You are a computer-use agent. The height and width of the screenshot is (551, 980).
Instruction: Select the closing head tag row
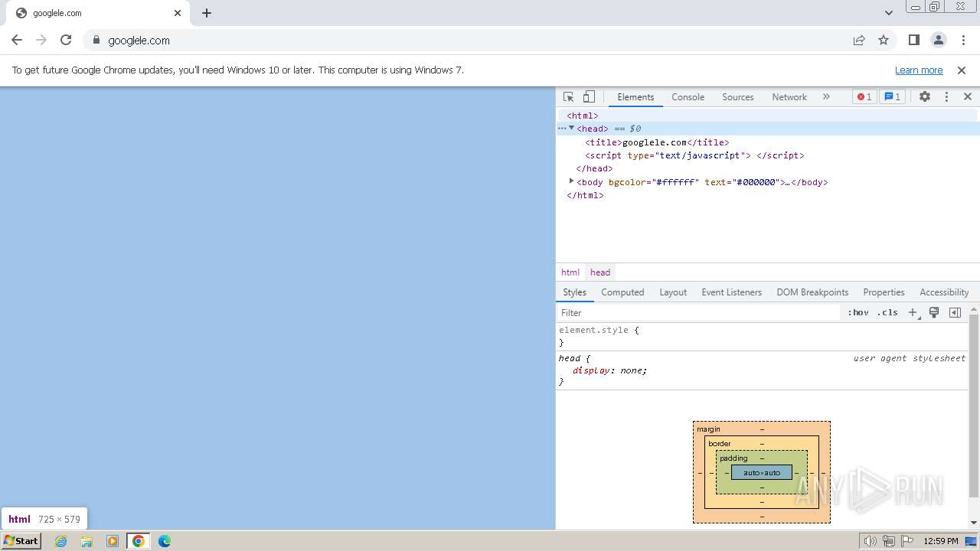point(766,168)
